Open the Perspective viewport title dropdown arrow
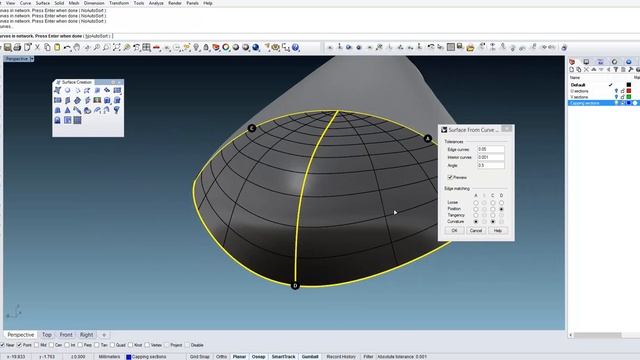The height and width of the screenshot is (360, 640). [x=32, y=59]
